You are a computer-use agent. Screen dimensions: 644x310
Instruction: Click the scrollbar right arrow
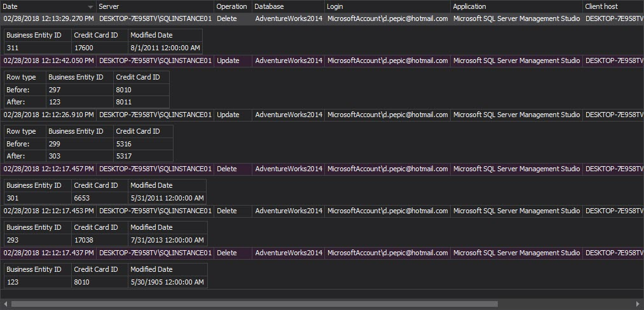(639, 304)
